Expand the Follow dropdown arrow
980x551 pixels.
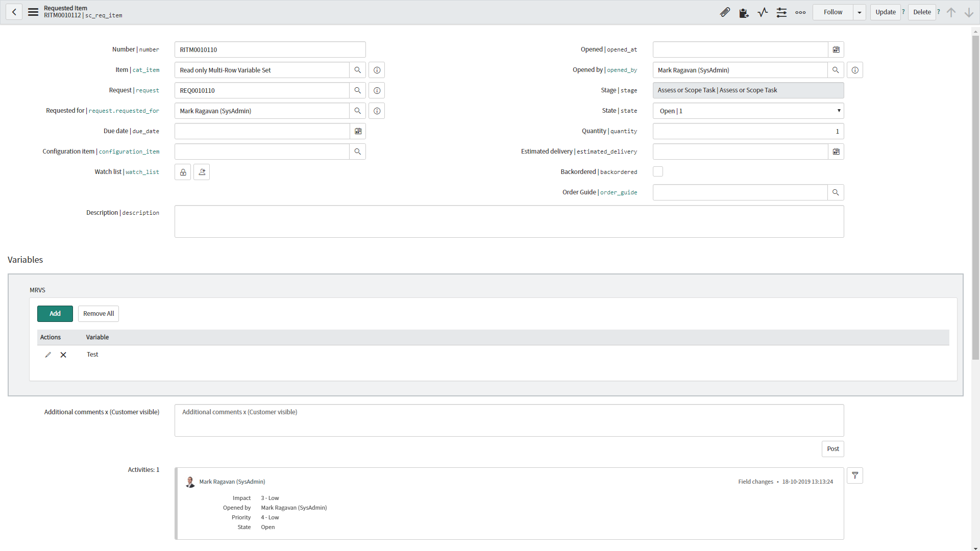tap(860, 12)
